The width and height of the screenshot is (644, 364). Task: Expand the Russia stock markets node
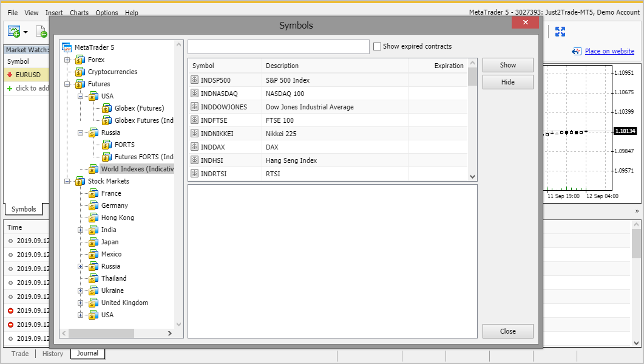[81, 266]
